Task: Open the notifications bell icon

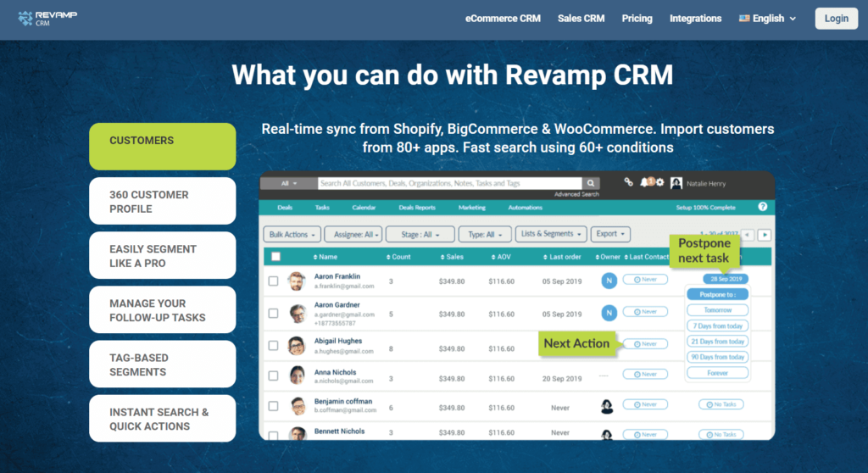Action: [644, 182]
